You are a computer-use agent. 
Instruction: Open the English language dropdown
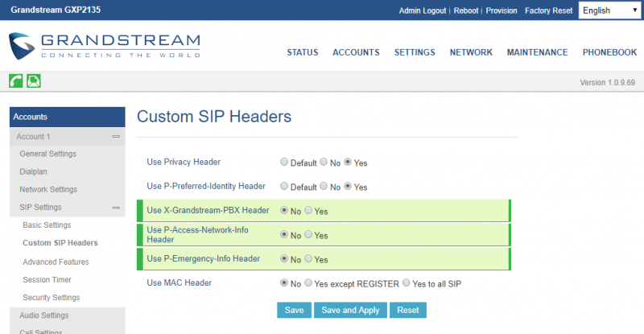tap(609, 10)
